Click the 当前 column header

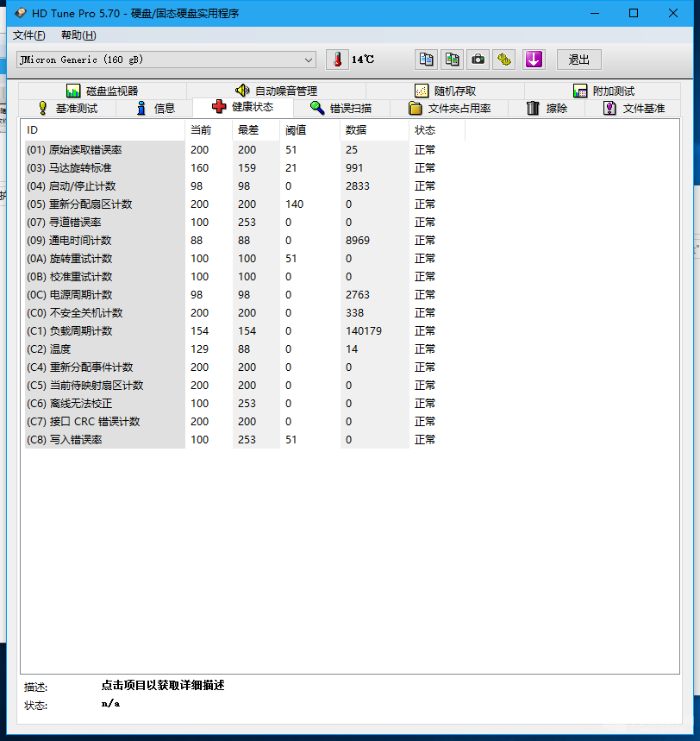(x=209, y=130)
